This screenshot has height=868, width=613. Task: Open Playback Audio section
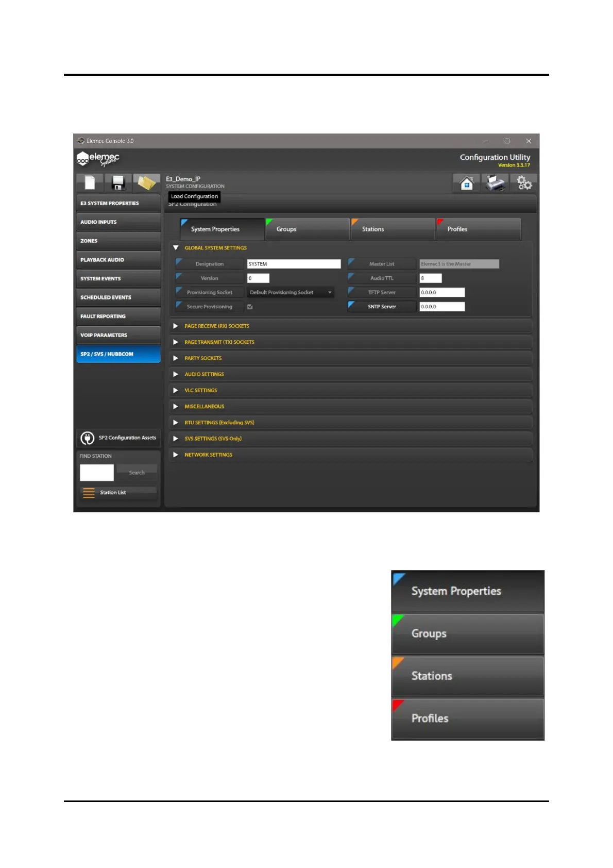118,260
